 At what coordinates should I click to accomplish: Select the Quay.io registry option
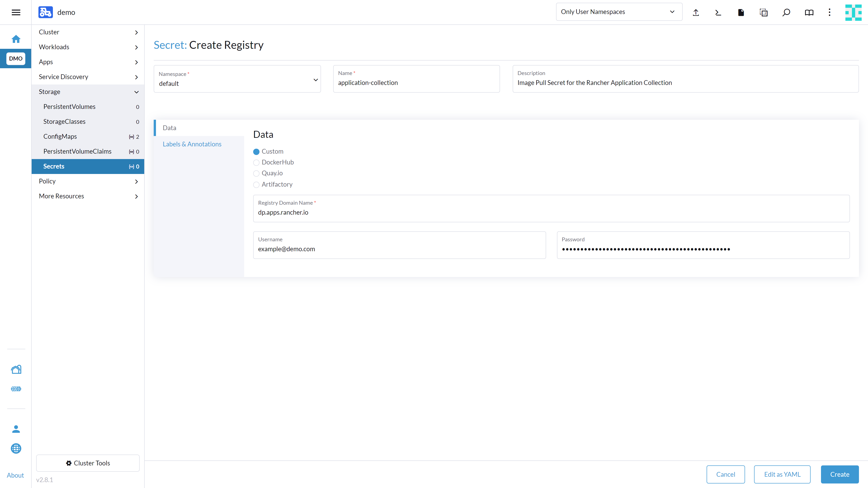click(x=256, y=174)
